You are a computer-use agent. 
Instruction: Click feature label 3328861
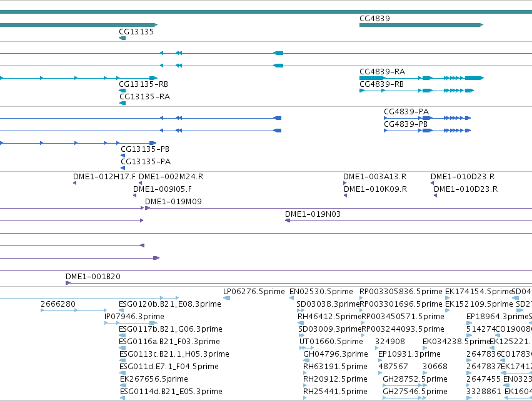point(483,392)
